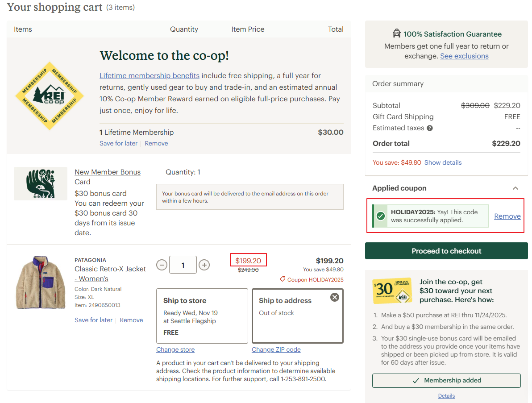
Task: Open the Change store link
Action: (175, 349)
